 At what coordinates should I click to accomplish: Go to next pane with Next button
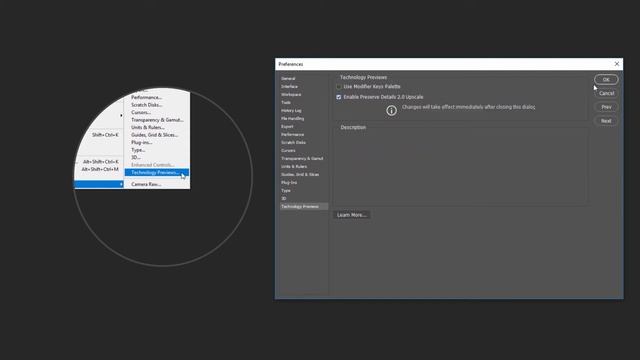click(606, 121)
